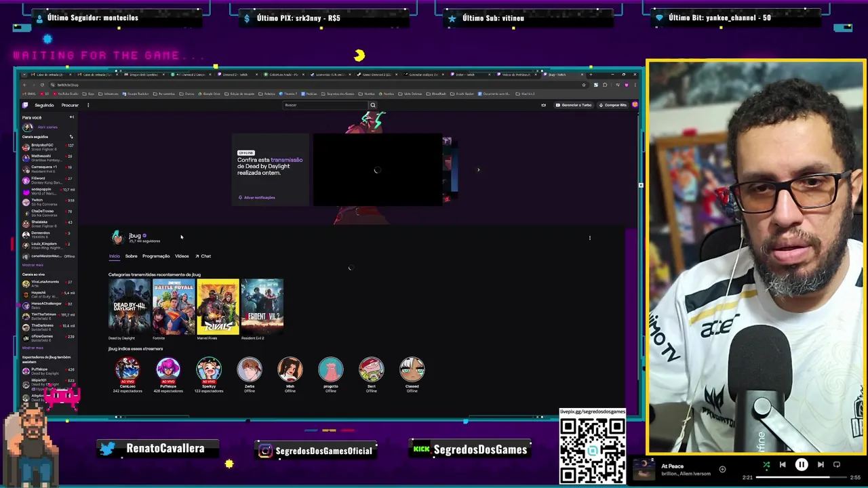Click the Twitch search magnifier button
Viewport: 868px width, 488px height.
pyautogui.click(x=372, y=105)
